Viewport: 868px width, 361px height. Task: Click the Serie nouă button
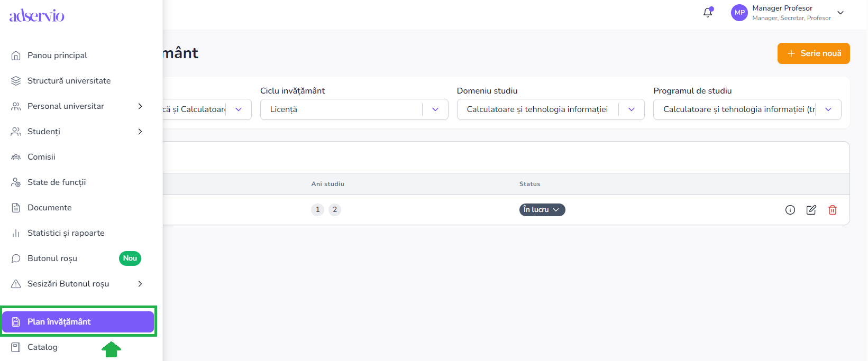click(814, 53)
